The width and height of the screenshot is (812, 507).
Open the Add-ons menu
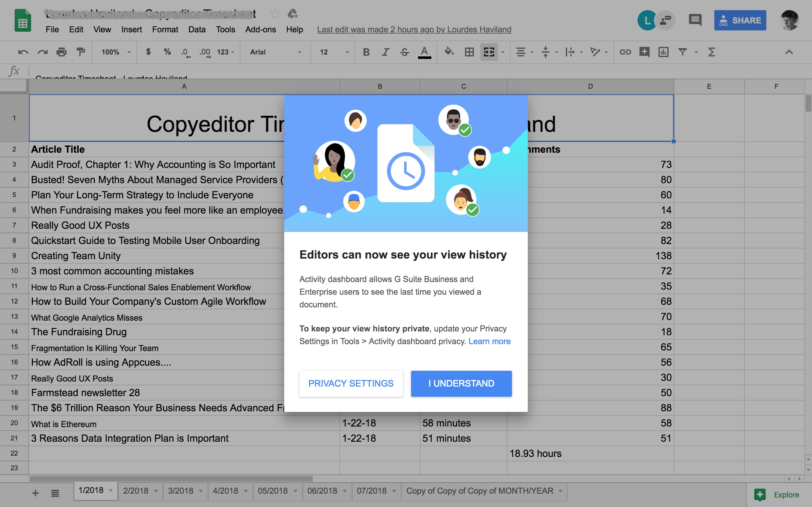(260, 29)
